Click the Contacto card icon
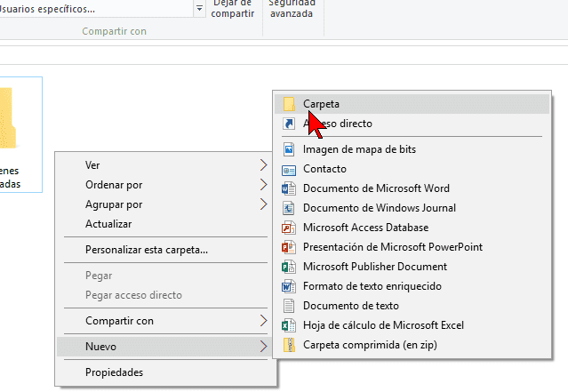The height and width of the screenshot is (392, 568). pyautogui.click(x=287, y=169)
